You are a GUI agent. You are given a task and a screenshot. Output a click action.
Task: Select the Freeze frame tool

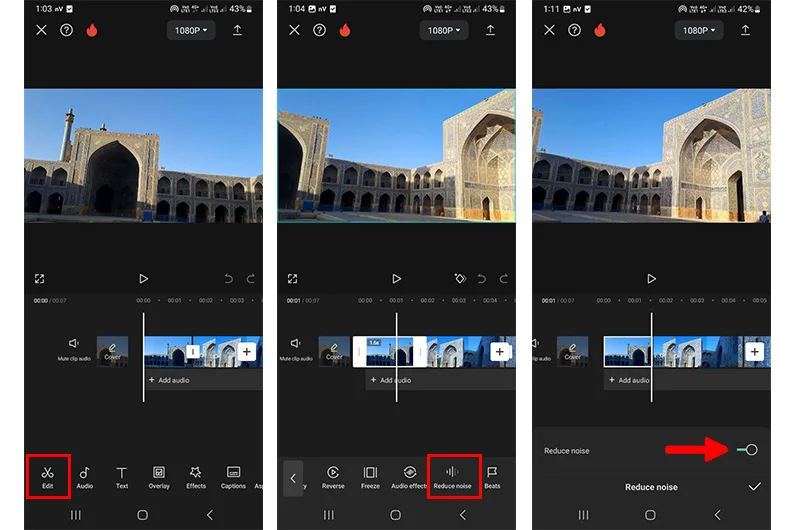[370, 477]
